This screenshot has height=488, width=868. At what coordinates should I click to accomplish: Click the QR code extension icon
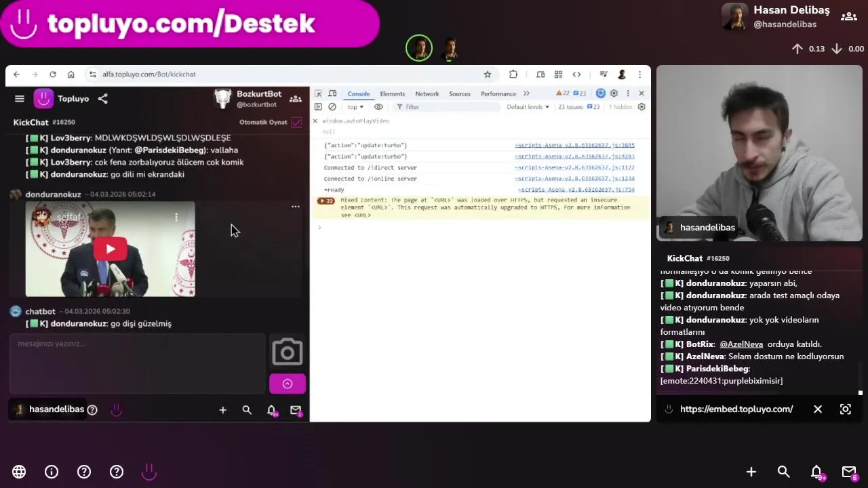558,75
